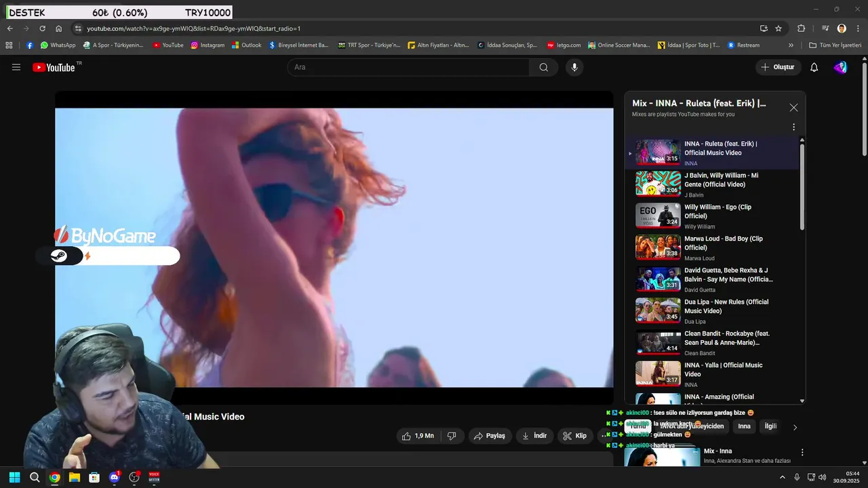
Task: Open the Tüm Yer İşaretleri folder
Action: [x=835, y=45]
